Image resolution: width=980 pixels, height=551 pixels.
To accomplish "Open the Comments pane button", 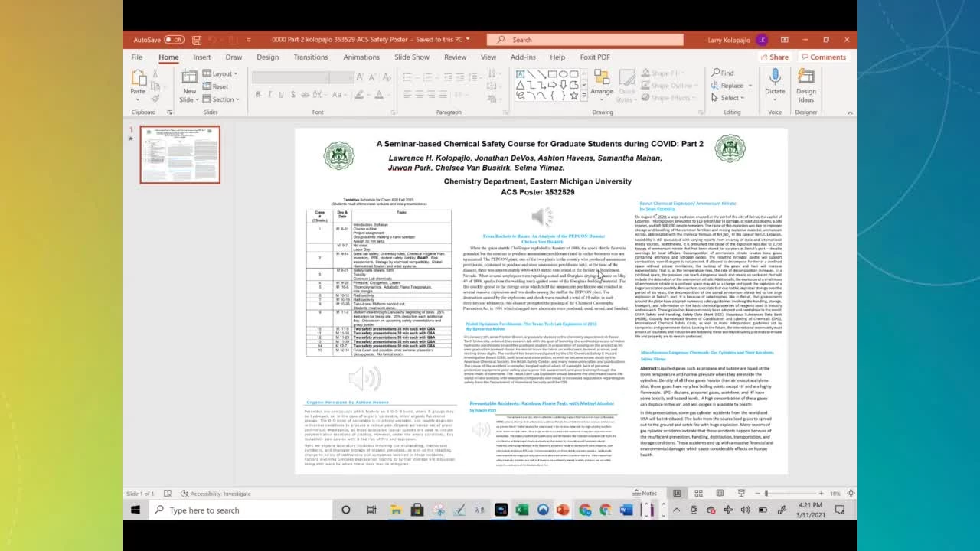I will 823,57.
